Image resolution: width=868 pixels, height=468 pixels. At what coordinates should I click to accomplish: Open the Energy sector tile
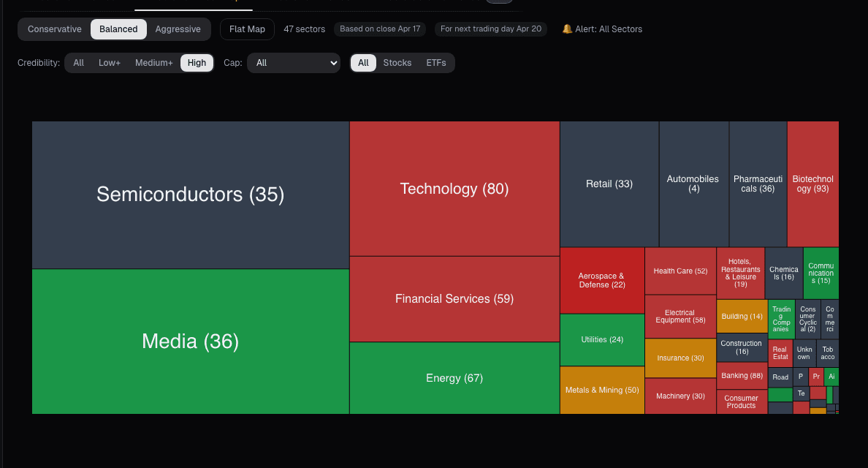[x=454, y=378]
